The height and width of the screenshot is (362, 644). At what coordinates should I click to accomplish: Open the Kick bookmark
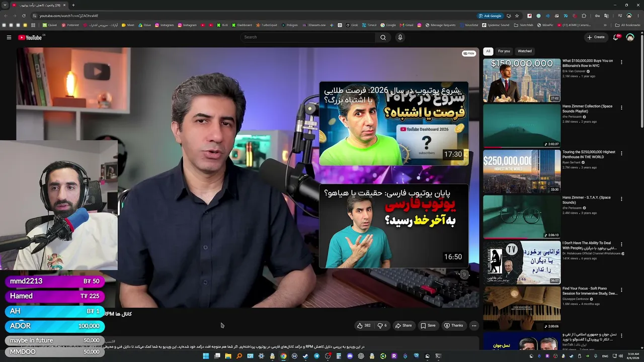pyautogui.click(x=223, y=25)
